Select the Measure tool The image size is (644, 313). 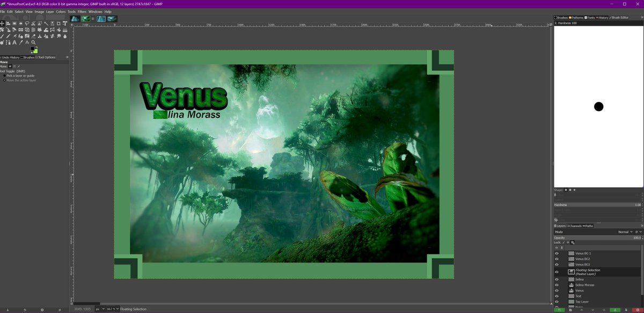click(27, 42)
